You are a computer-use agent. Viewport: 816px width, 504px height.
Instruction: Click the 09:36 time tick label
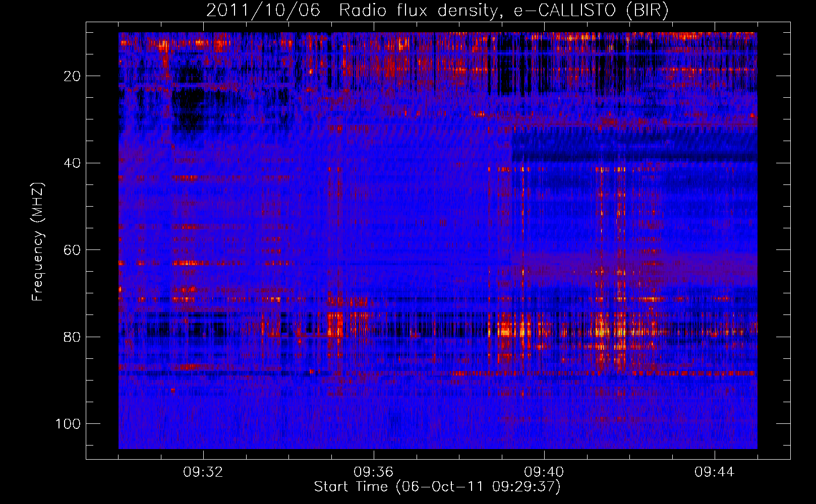374,472
